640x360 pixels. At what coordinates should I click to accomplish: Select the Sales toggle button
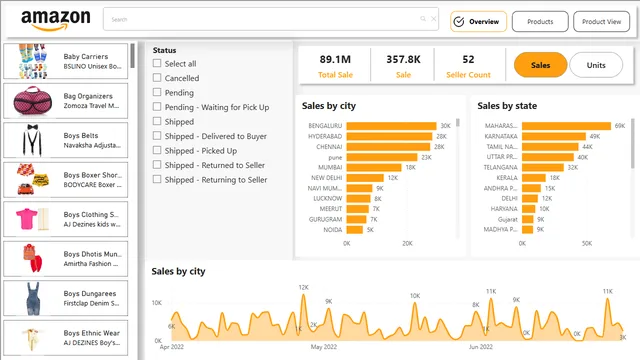tap(540, 65)
